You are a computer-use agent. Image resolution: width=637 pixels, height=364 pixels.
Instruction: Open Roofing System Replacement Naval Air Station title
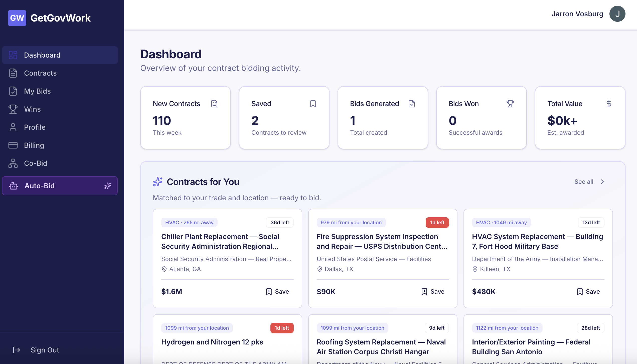tap(381, 347)
